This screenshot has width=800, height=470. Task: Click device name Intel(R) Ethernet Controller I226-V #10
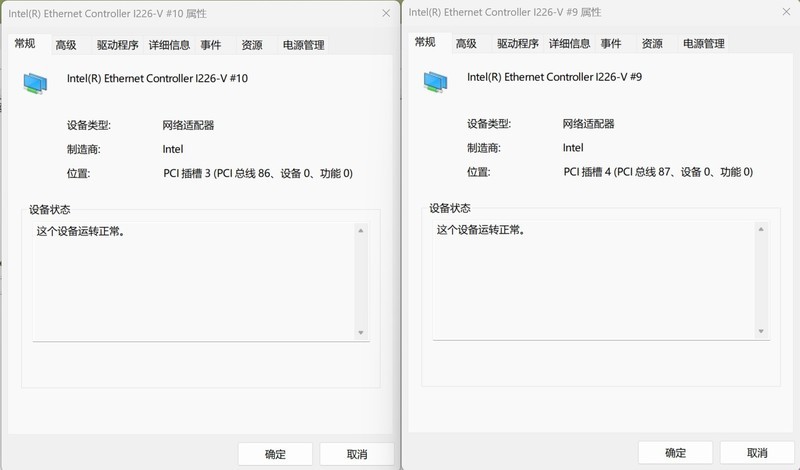click(x=157, y=78)
